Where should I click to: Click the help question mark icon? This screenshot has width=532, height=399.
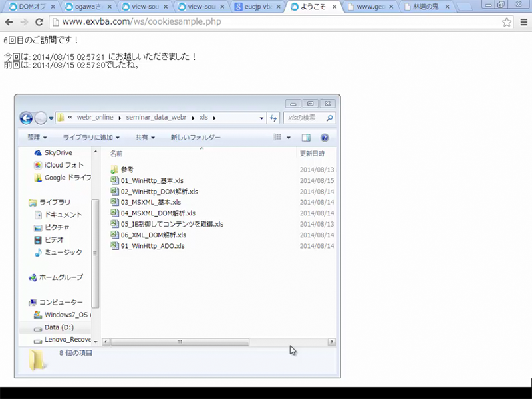tap(325, 138)
